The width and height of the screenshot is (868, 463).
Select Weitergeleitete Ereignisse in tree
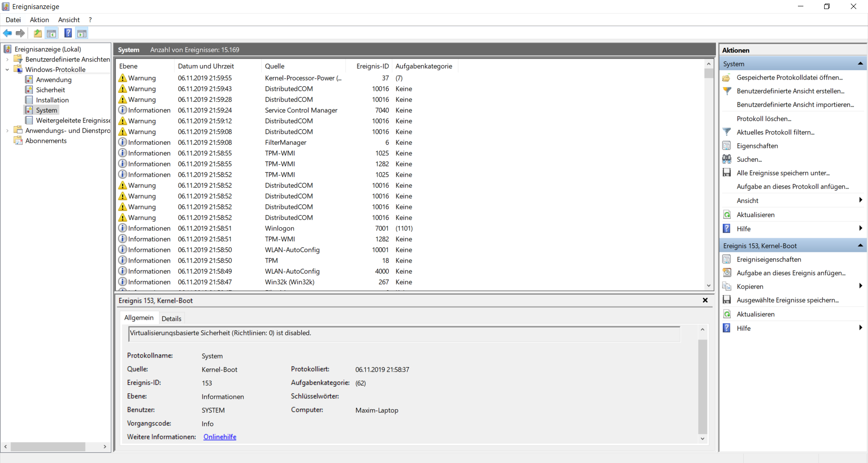click(x=73, y=120)
